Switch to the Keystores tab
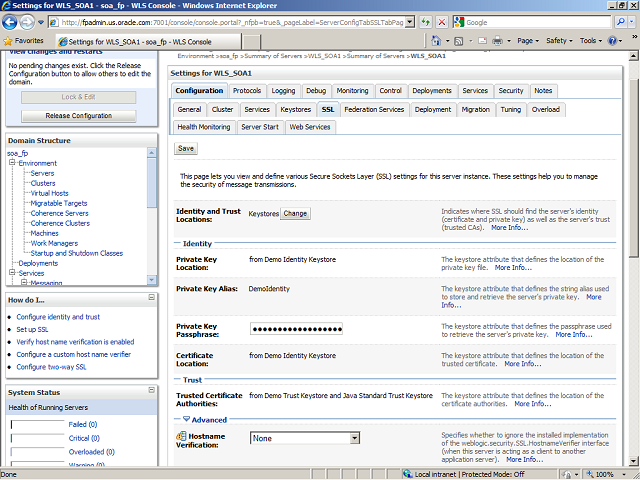Viewport: 640px width, 480px height. pos(295,109)
